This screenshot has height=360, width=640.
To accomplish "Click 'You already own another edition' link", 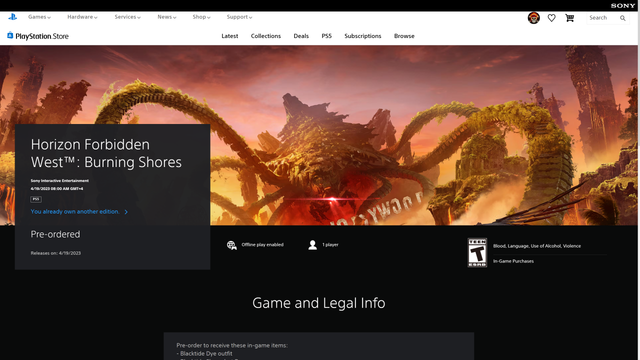I will (x=79, y=211).
